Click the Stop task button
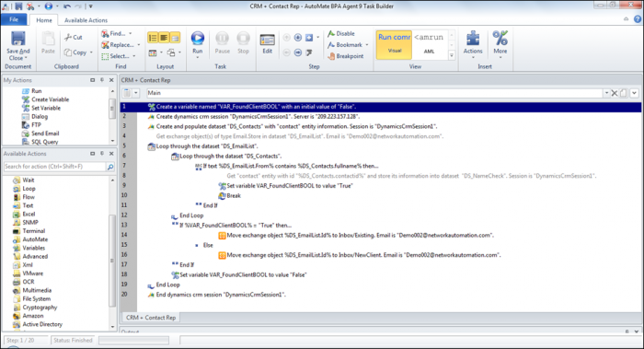 pyautogui.click(x=243, y=42)
